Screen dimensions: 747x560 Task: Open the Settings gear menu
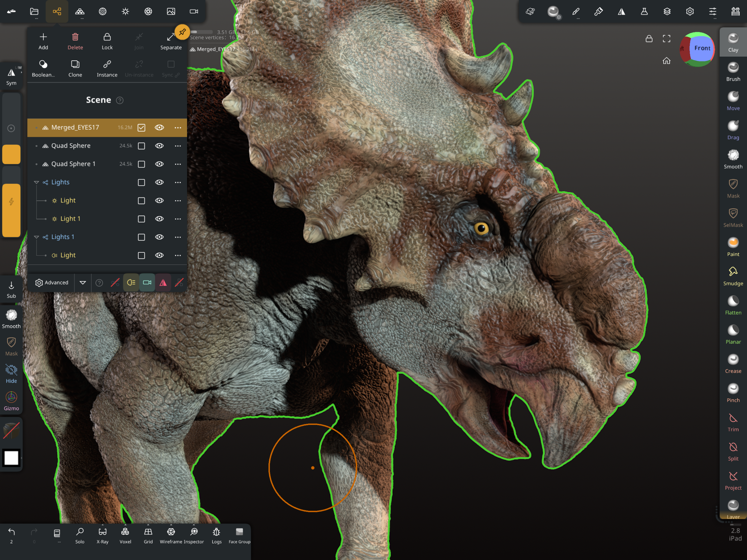pyautogui.click(x=690, y=11)
